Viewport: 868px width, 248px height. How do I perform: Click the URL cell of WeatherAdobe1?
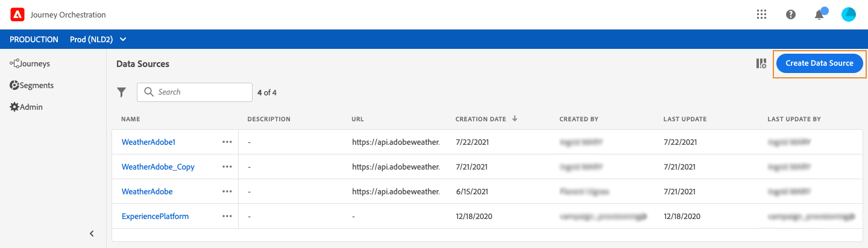click(396, 142)
